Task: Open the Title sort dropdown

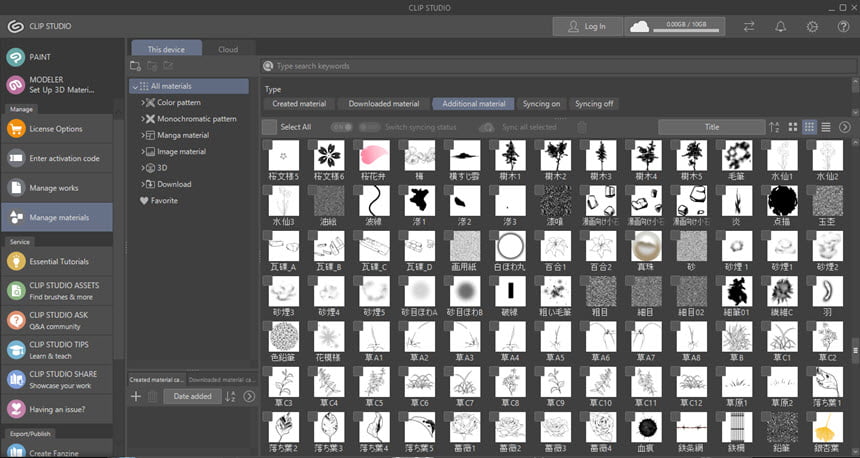Action: tap(711, 127)
